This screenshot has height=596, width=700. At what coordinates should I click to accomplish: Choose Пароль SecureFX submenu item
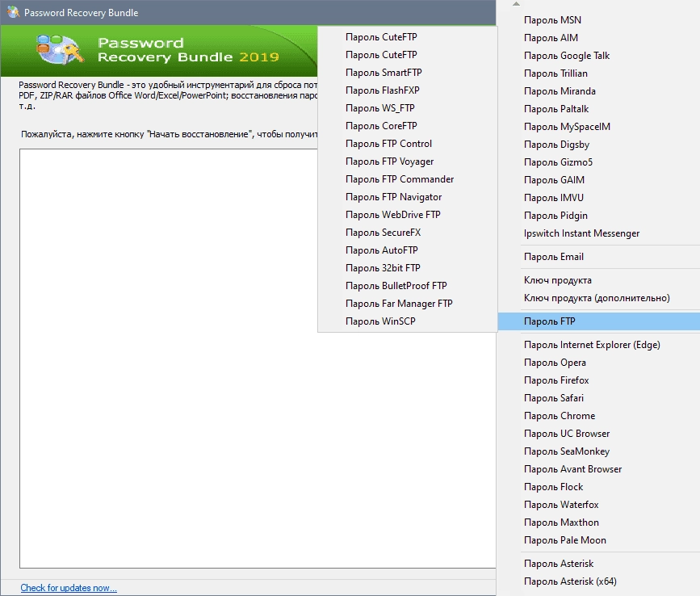[x=408, y=233]
